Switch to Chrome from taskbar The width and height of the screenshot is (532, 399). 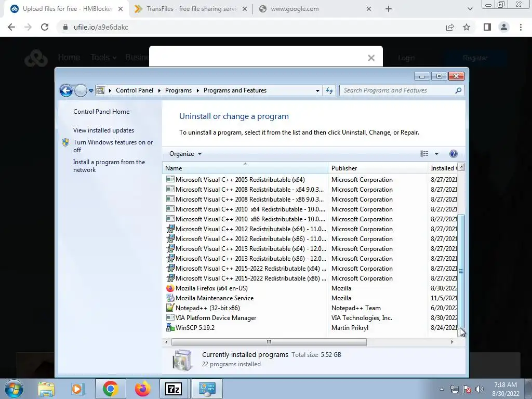click(110, 389)
